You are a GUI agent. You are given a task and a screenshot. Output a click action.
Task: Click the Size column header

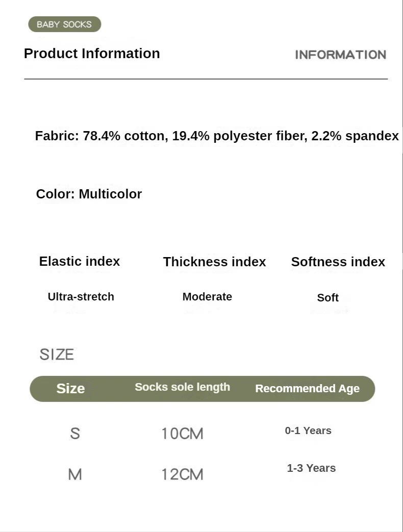70,389
